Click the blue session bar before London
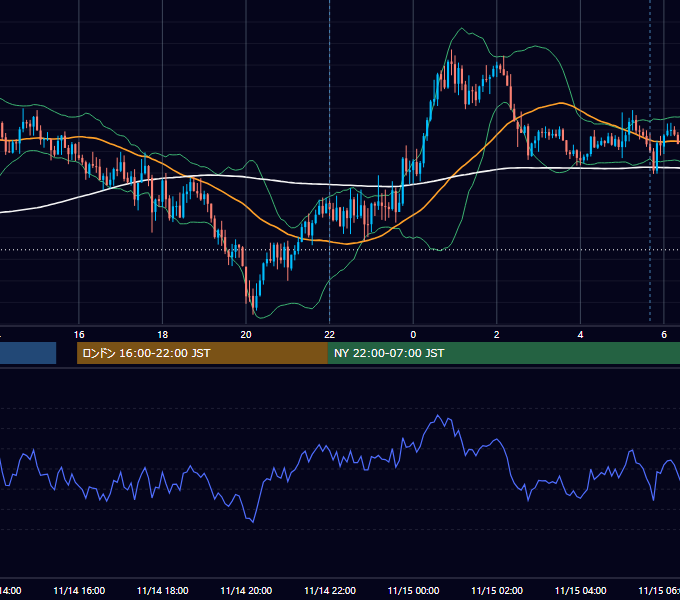 [x=28, y=353]
